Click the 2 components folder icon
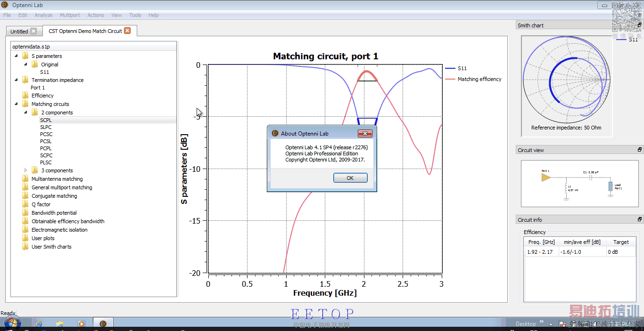 pos(34,113)
